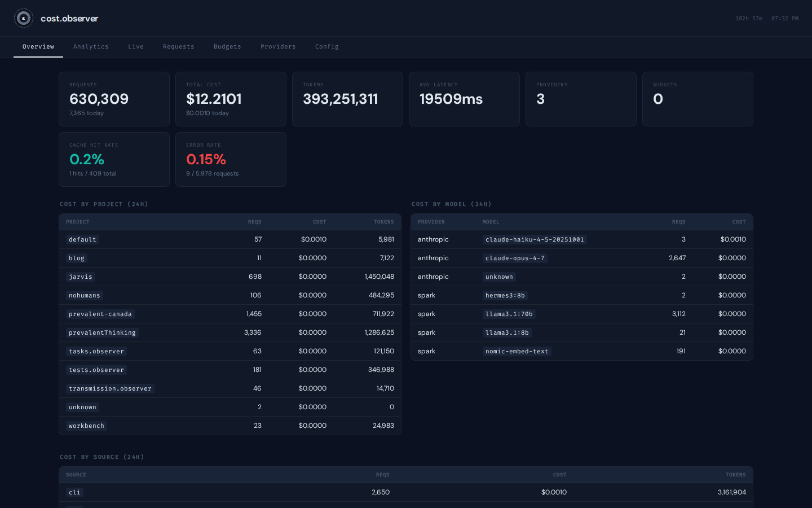Click the Providers count card
Screen dimensions: 812x508
(x=581, y=99)
